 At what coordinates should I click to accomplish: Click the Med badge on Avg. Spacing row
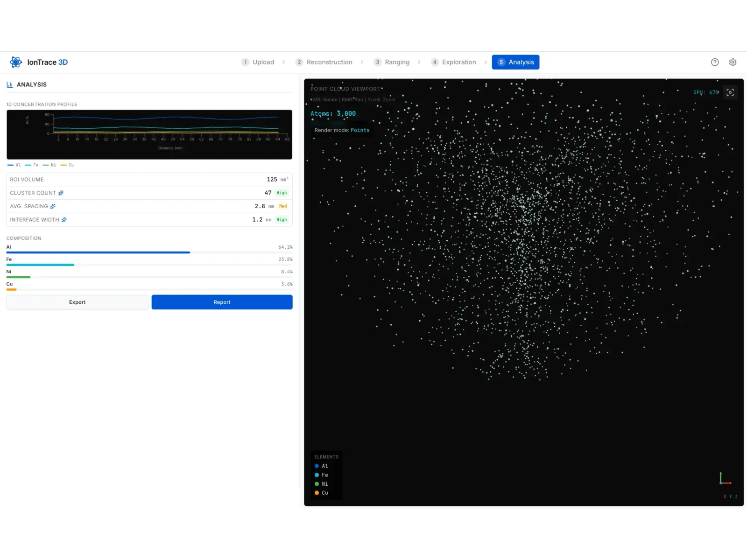(283, 206)
